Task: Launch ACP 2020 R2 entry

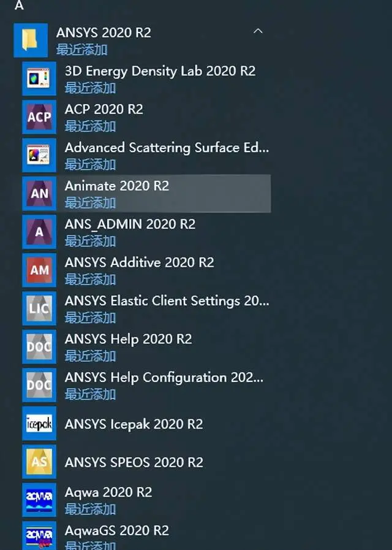Action: click(x=104, y=109)
